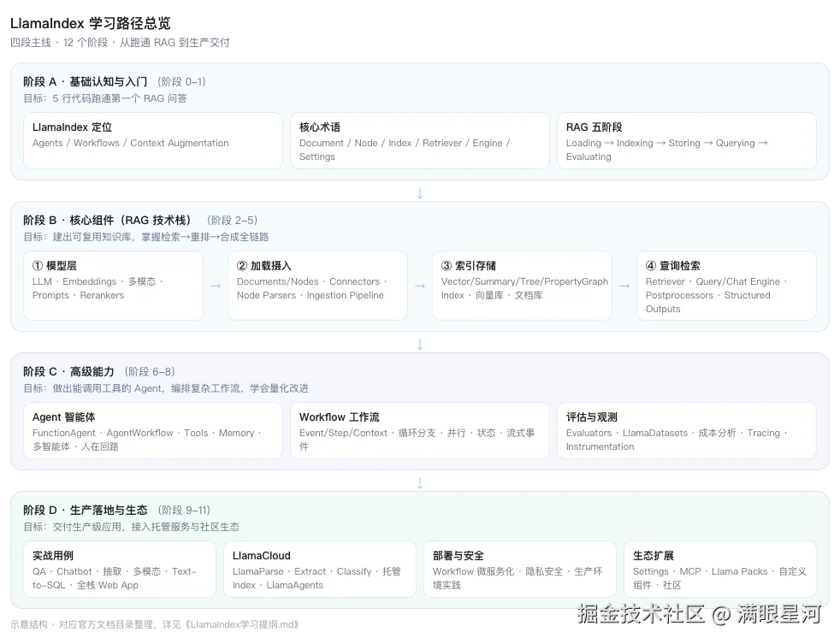This screenshot has height=644, width=840.
Task: Select the Agent 智能体 card
Action: [152, 431]
